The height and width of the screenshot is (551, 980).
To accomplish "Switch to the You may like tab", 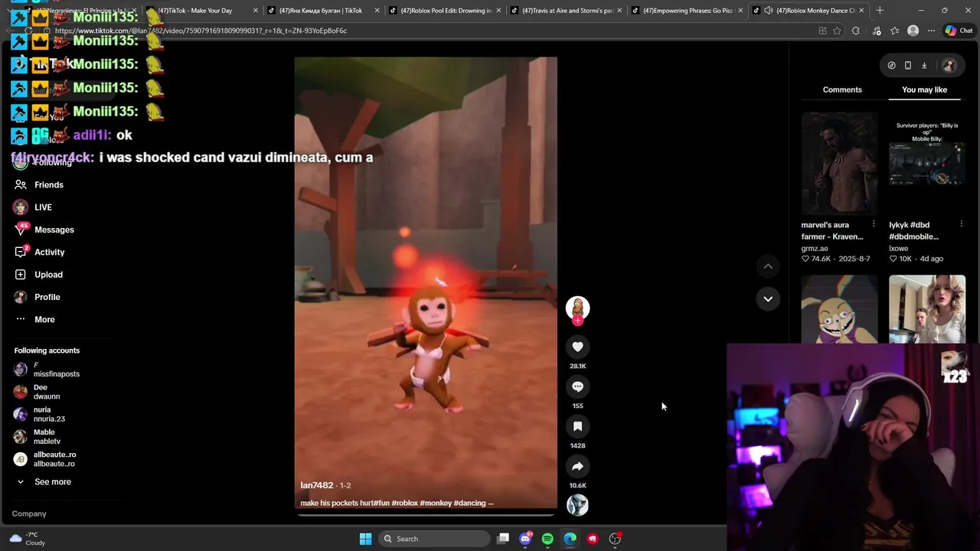I will (924, 90).
